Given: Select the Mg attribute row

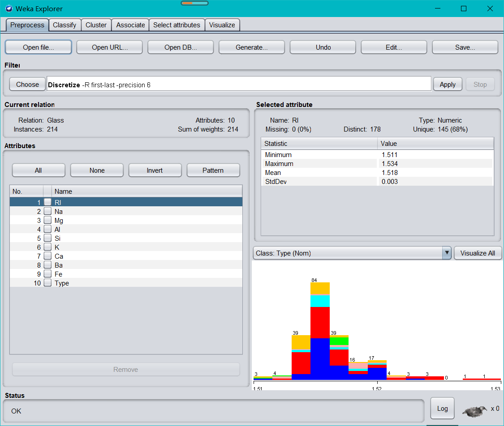Looking at the screenshot, I should pyautogui.click(x=126, y=220).
